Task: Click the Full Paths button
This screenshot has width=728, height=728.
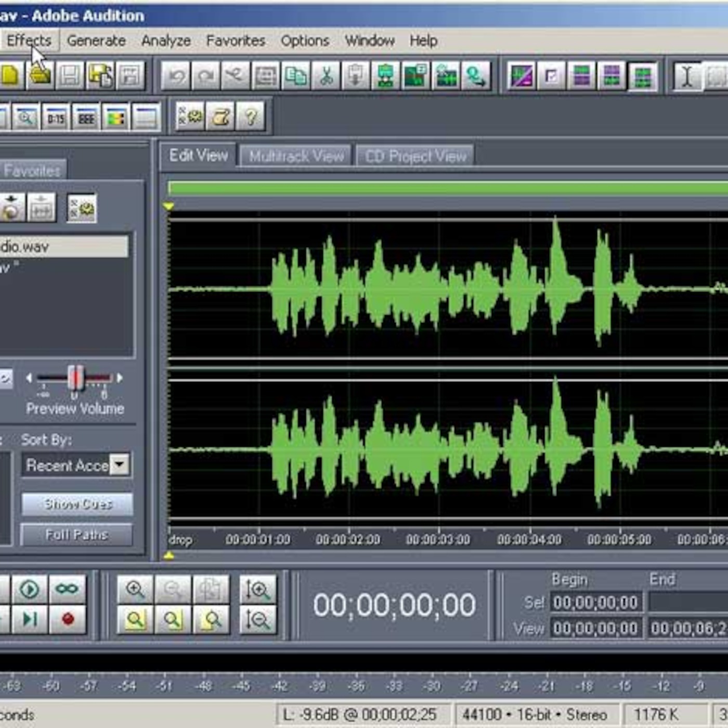Action: click(76, 535)
